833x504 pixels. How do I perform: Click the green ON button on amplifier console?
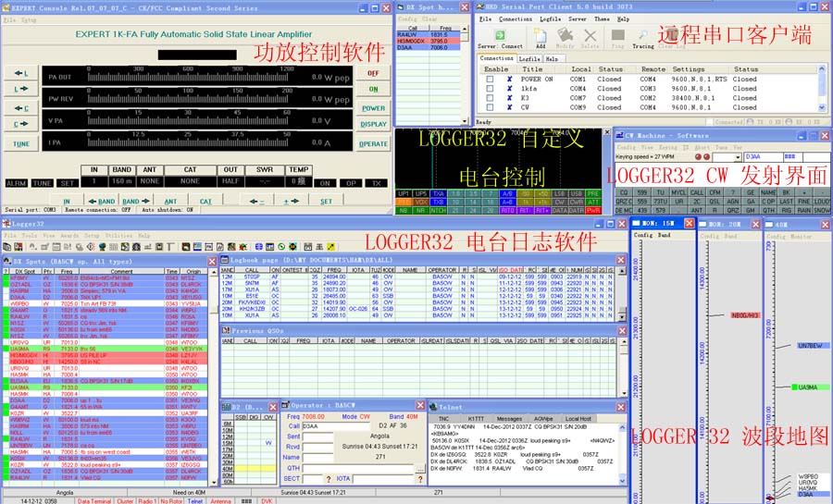point(374,89)
